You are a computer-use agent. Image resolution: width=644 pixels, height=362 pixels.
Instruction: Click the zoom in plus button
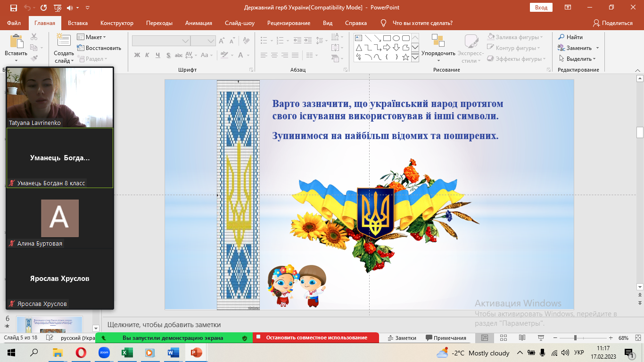tap(611, 338)
